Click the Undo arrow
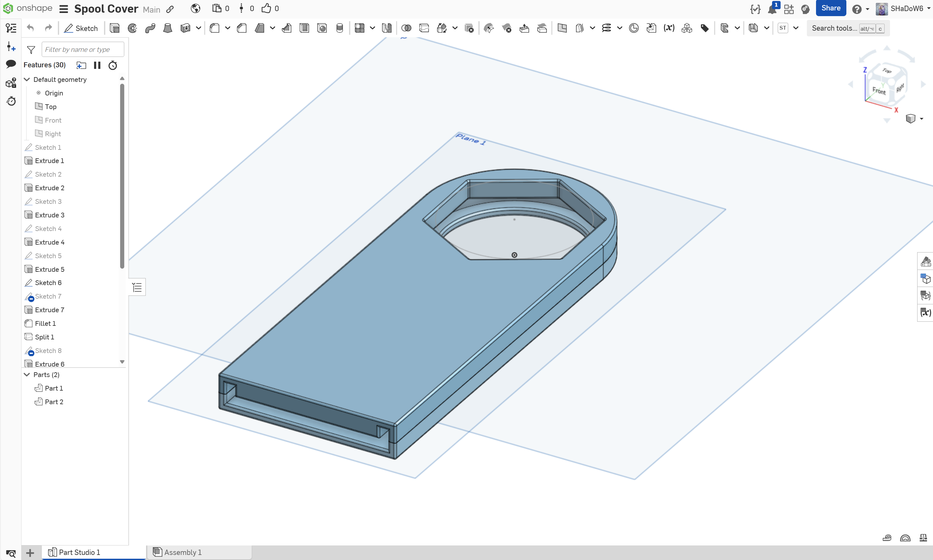The height and width of the screenshot is (560, 933). click(x=31, y=28)
